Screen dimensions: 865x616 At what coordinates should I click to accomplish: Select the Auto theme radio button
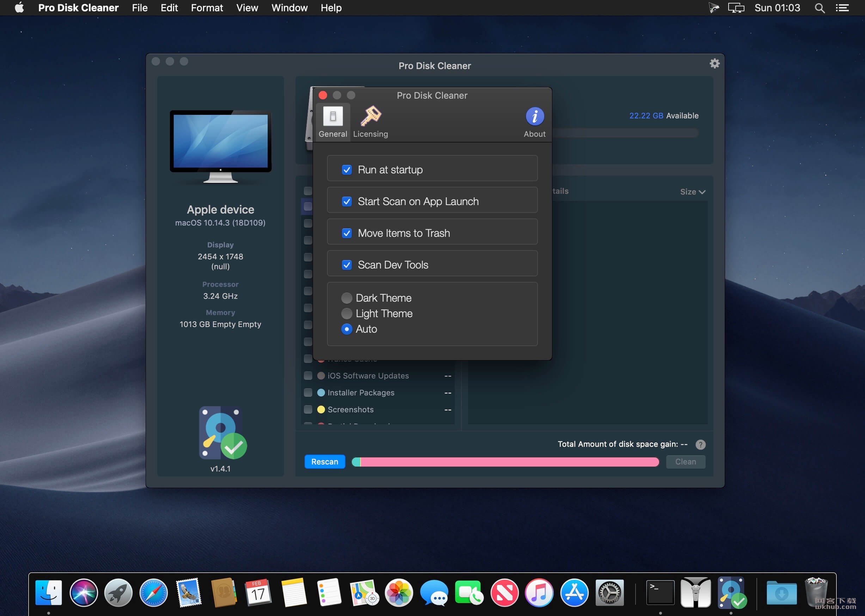[346, 329]
